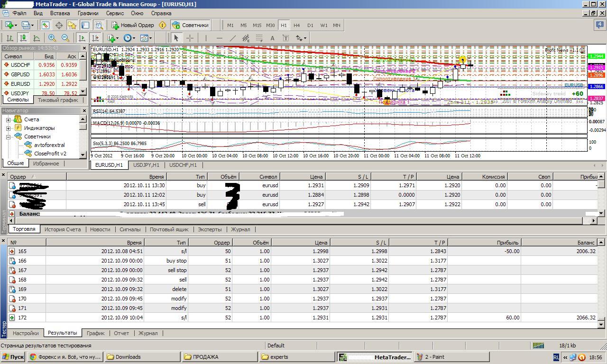Open the Файл menu
The height and width of the screenshot is (364, 607).
(x=19, y=13)
